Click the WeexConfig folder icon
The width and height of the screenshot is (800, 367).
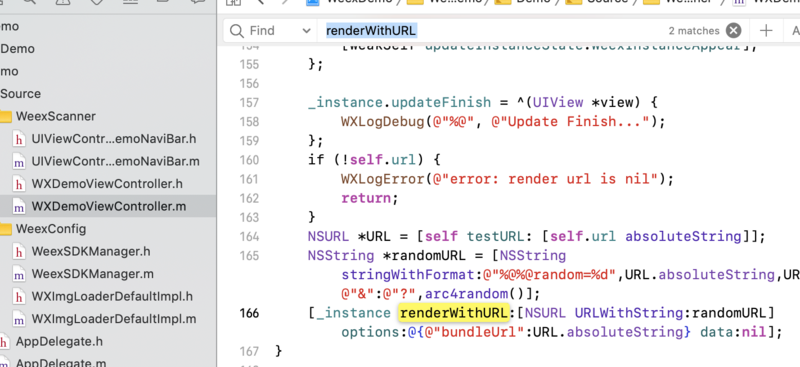point(5,229)
